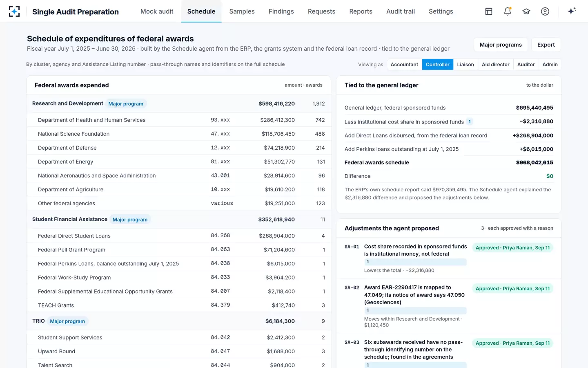Click the SA-03 Approved · Priya Raman badge
Screen dimensions: 588x368
pos(512,343)
